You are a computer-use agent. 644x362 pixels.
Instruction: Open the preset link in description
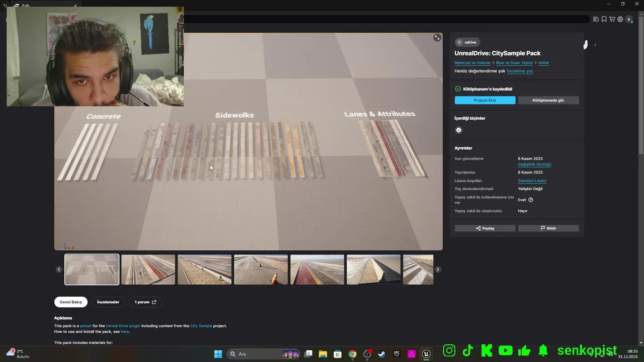pos(86,326)
